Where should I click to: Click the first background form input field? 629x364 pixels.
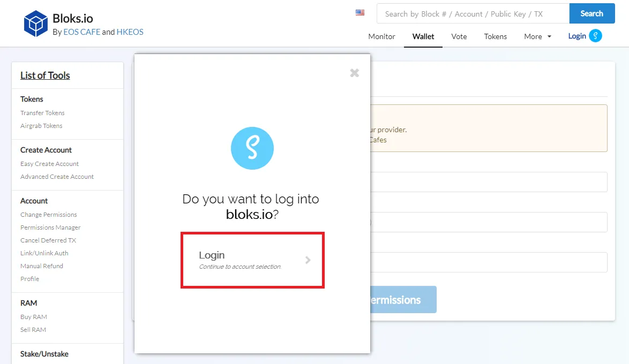coord(489,182)
